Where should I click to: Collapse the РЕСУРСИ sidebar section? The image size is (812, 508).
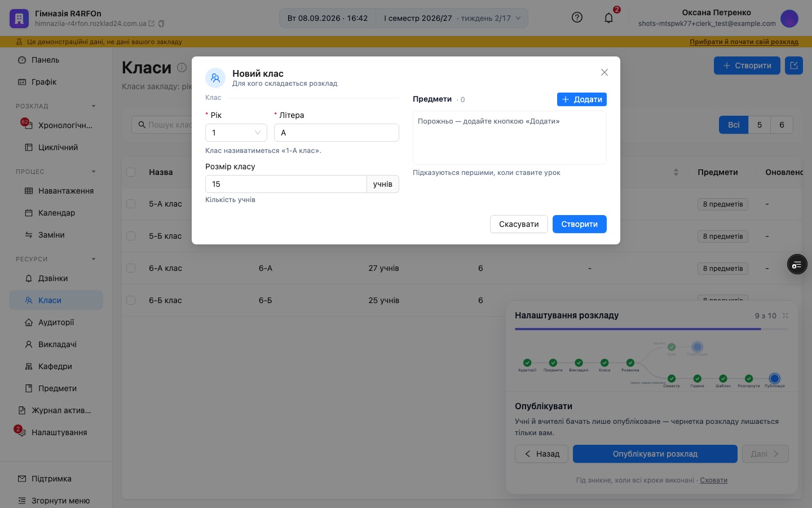tap(94, 259)
